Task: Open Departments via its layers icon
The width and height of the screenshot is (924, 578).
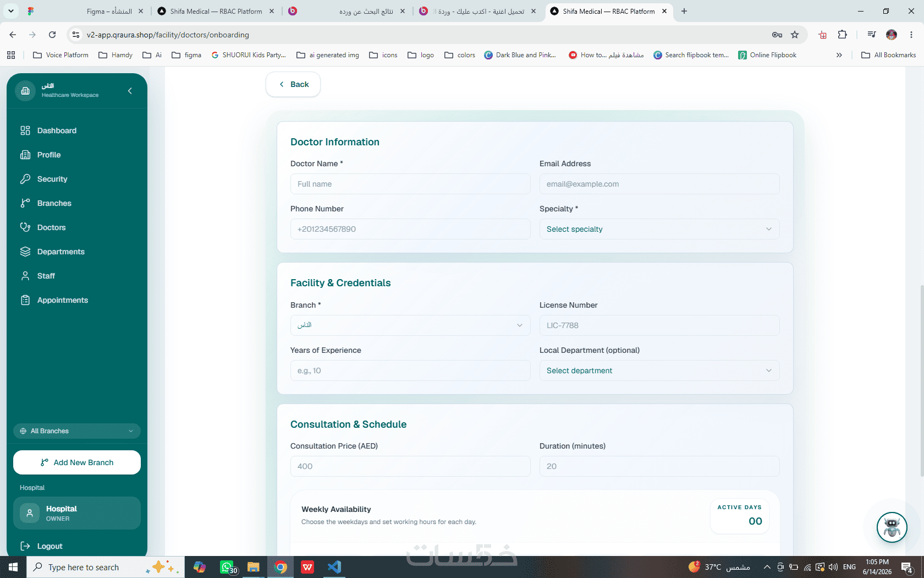Action: tap(25, 252)
